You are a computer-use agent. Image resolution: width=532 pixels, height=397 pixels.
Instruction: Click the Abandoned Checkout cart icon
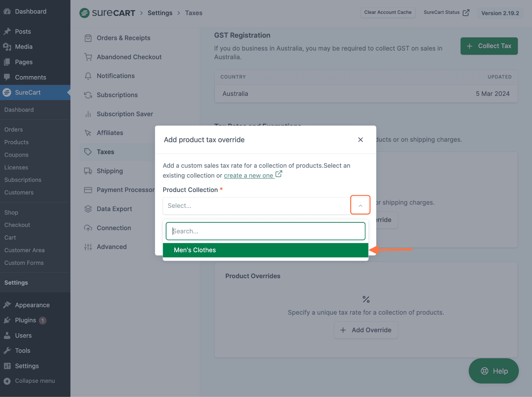click(88, 57)
